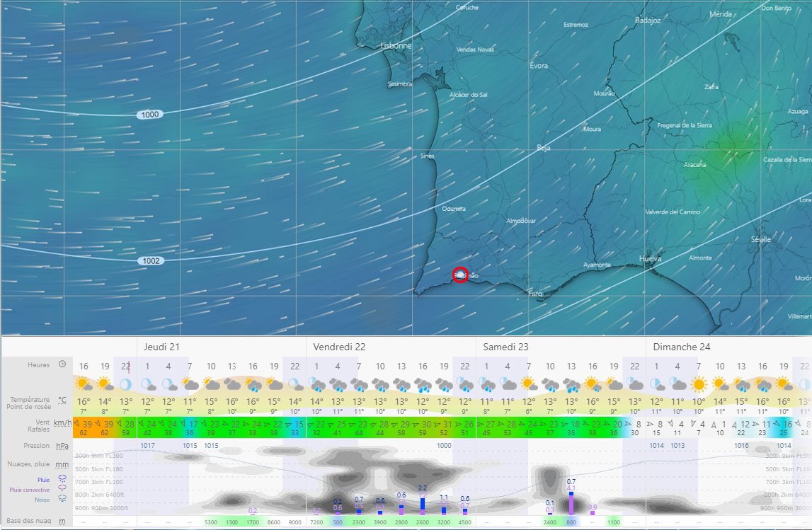Click the red-circled location marker on map
812x530 pixels.
click(460, 275)
